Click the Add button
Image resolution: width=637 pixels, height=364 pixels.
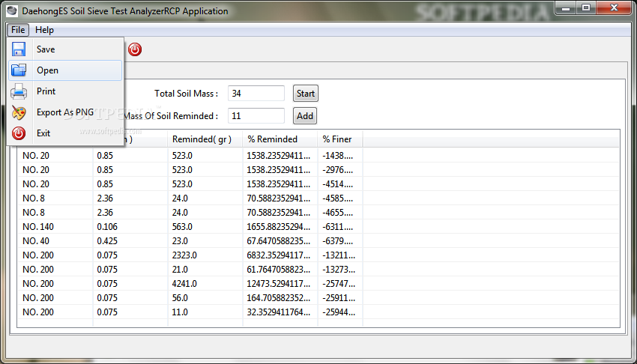coord(305,115)
